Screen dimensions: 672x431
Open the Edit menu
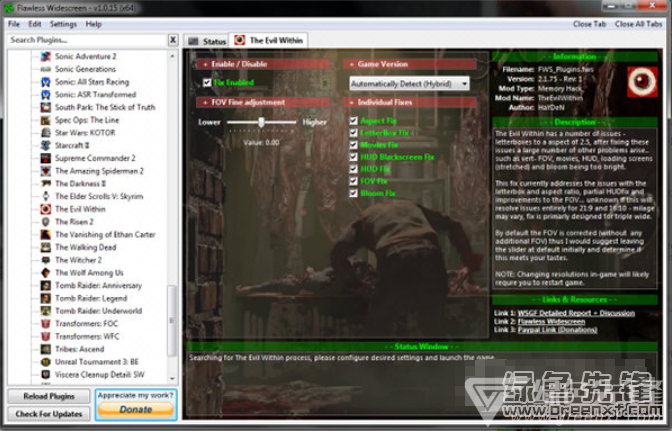(x=35, y=24)
